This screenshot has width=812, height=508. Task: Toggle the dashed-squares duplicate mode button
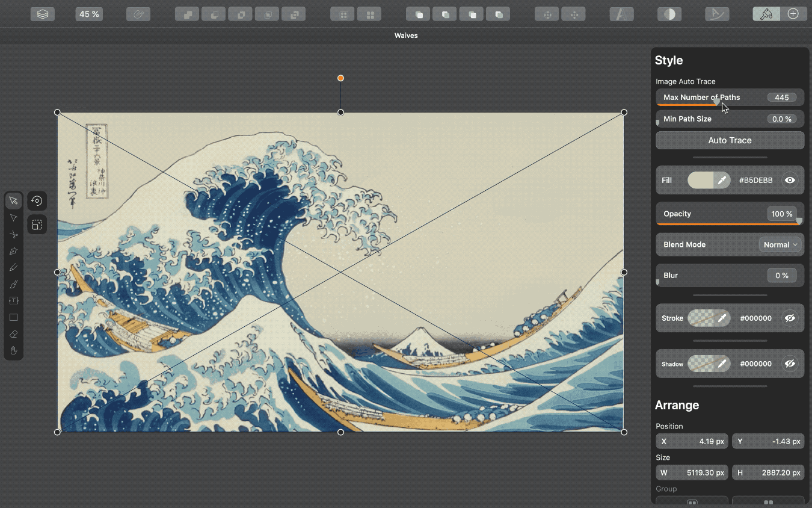pos(37,225)
